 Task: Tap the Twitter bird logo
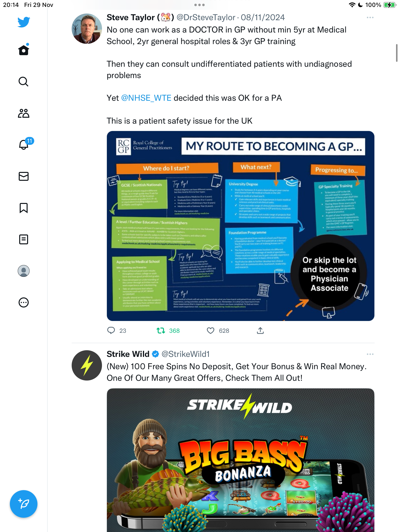pyautogui.click(x=24, y=22)
